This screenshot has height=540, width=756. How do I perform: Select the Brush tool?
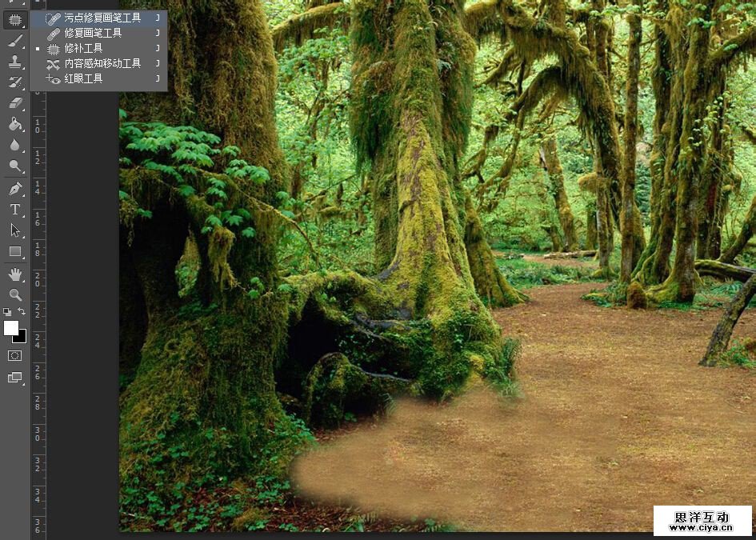pyautogui.click(x=15, y=41)
